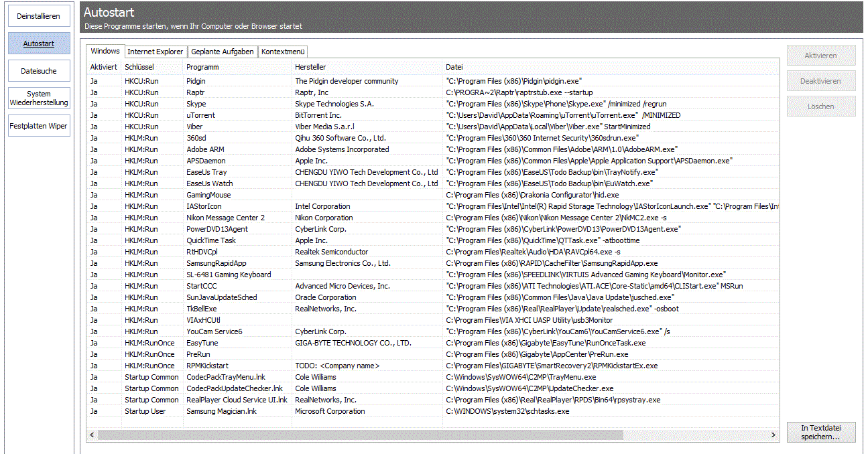Image resolution: width=868 pixels, height=454 pixels.
Task: Click the Deaktivieren button
Action: tap(821, 81)
